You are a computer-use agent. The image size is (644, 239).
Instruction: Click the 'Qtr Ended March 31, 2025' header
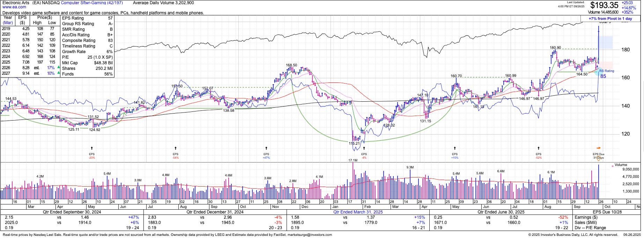click(x=358, y=212)
